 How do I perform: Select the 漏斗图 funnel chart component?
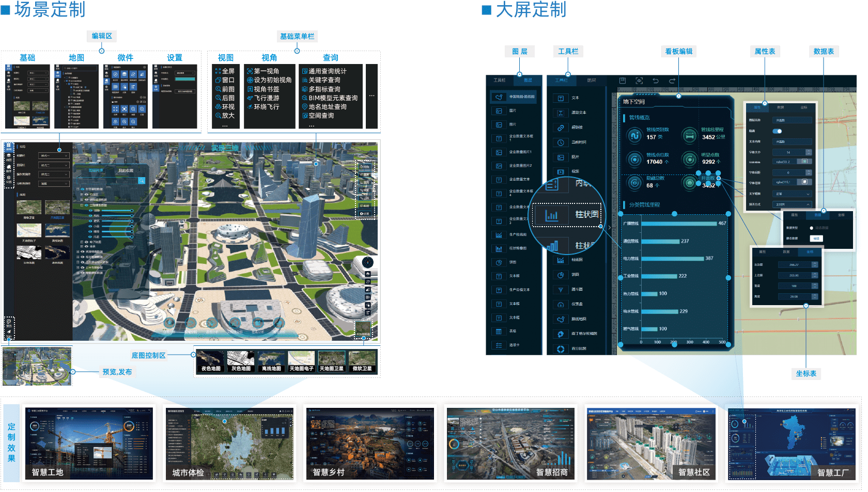point(561,290)
